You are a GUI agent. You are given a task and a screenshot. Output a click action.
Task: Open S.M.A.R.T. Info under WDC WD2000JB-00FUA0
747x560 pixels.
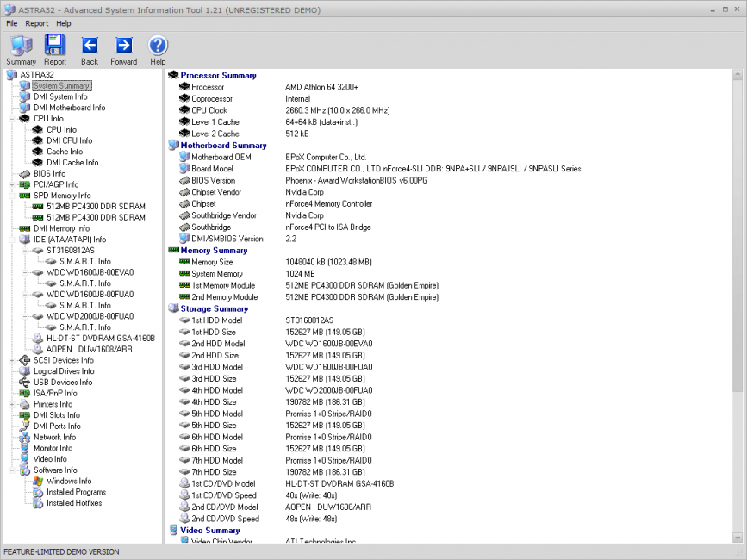84,327
